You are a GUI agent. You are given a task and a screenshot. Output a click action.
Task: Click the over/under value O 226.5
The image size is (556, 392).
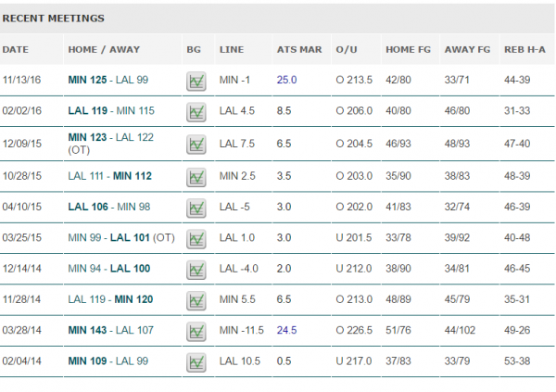(x=354, y=330)
